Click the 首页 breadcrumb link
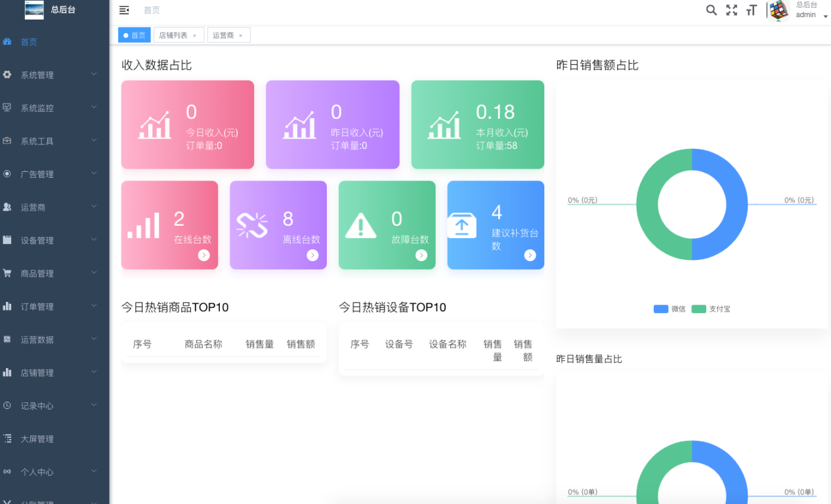 point(152,10)
